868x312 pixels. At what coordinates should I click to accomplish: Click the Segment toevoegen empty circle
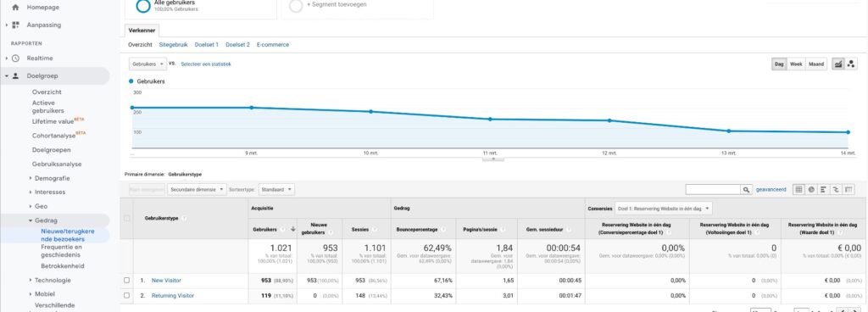296,6
